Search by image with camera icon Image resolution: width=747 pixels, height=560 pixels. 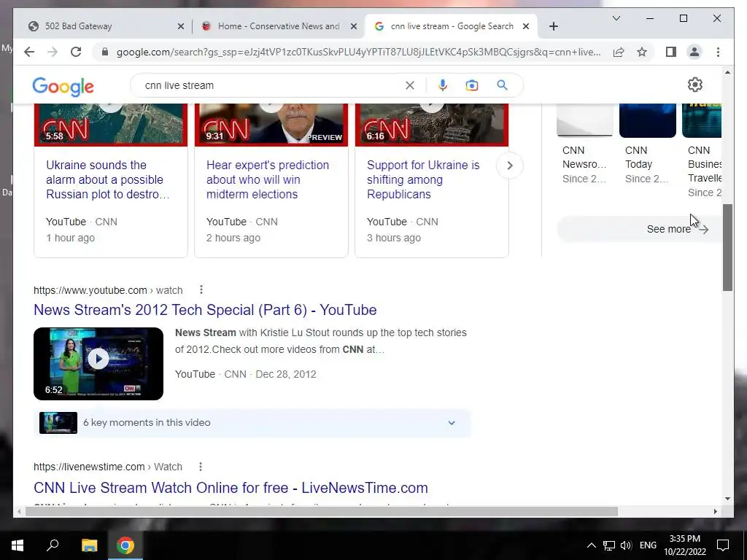[472, 85]
